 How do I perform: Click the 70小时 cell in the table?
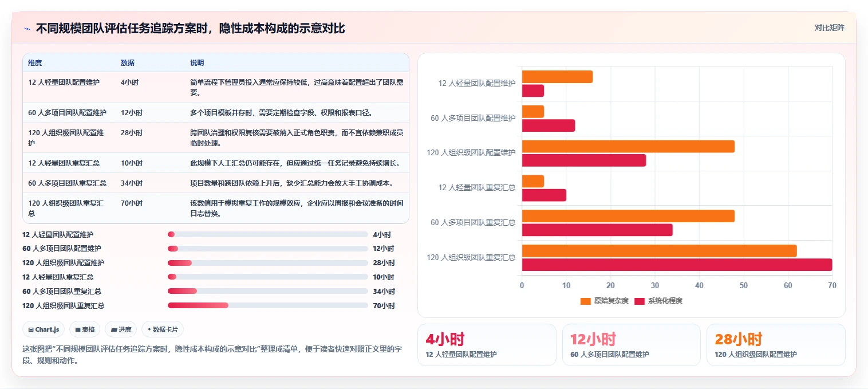click(132, 203)
